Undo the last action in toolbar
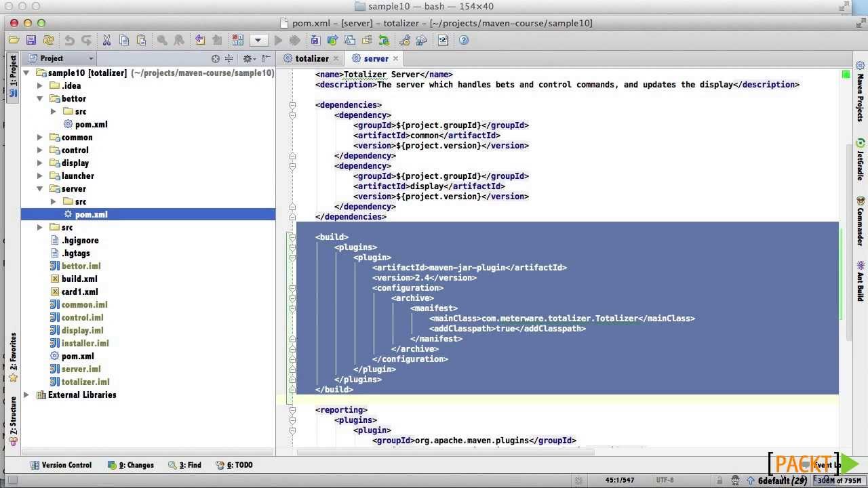Viewport: 868px width, 488px height. click(x=68, y=41)
